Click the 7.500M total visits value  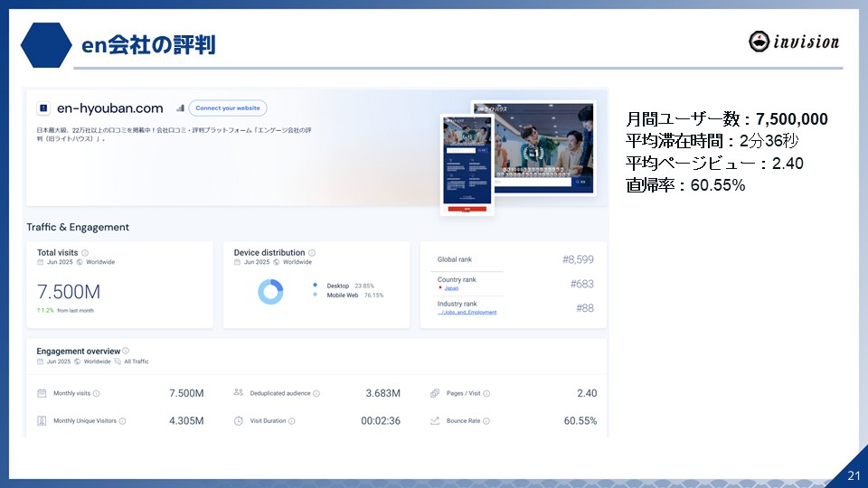69,292
